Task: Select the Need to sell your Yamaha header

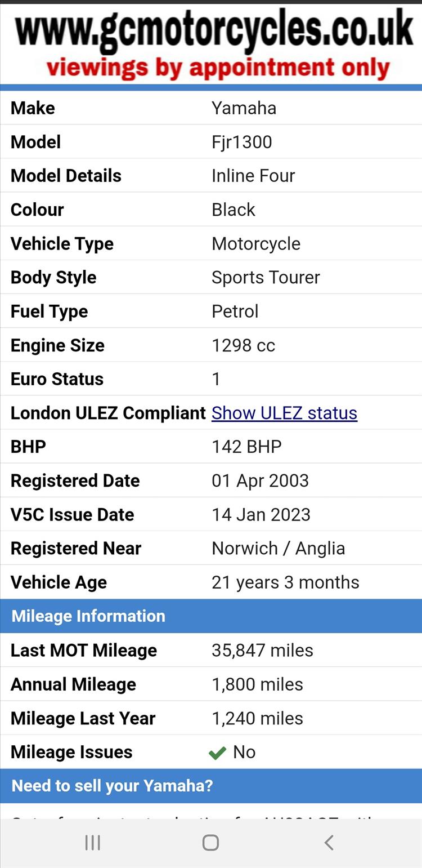Action: pyautogui.click(x=211, y=786)
